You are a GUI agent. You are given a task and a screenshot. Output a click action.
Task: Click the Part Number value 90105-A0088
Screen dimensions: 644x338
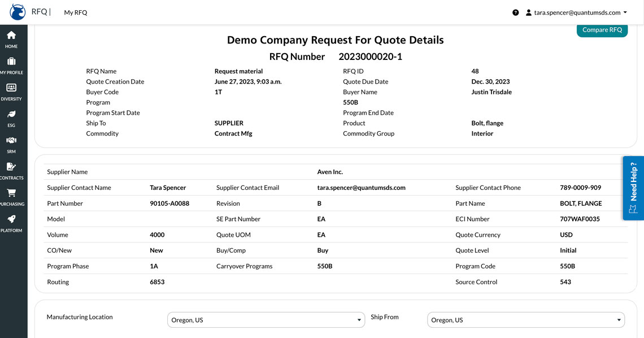click(169, 203)
